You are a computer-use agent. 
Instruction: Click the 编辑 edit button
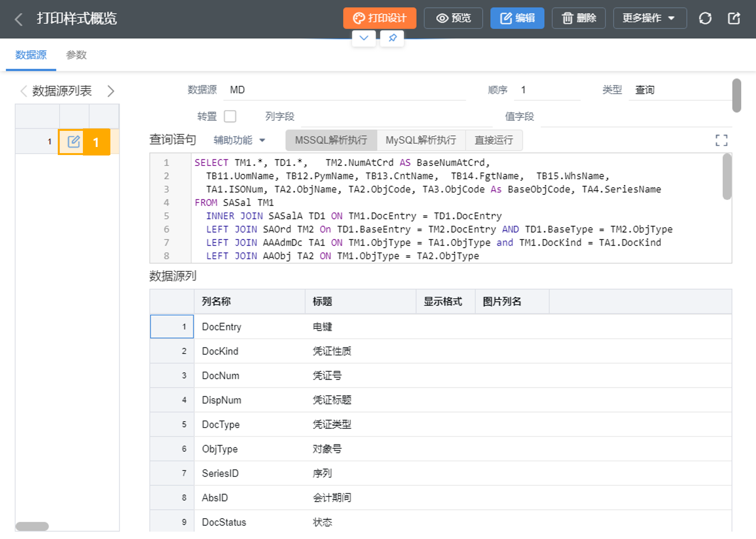pos(517,18)
